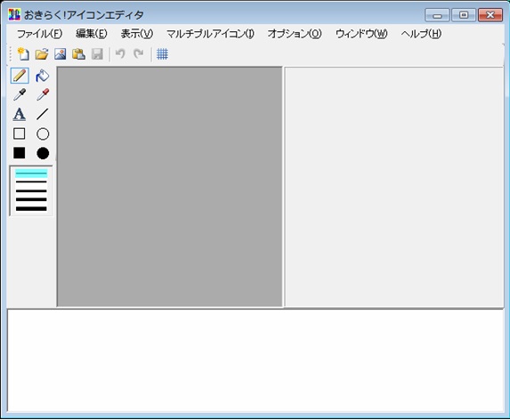Open the マルチプルアイコン(I) menu
510x420 pixels.
[x=210, y=34]
